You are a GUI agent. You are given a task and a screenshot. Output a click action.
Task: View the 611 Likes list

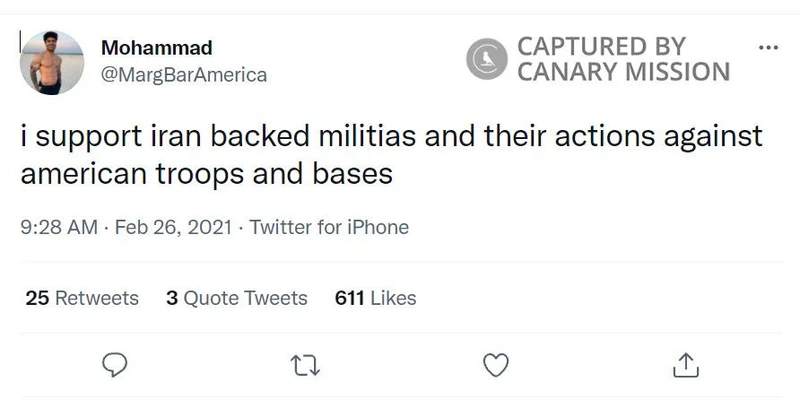coord(376,298)
